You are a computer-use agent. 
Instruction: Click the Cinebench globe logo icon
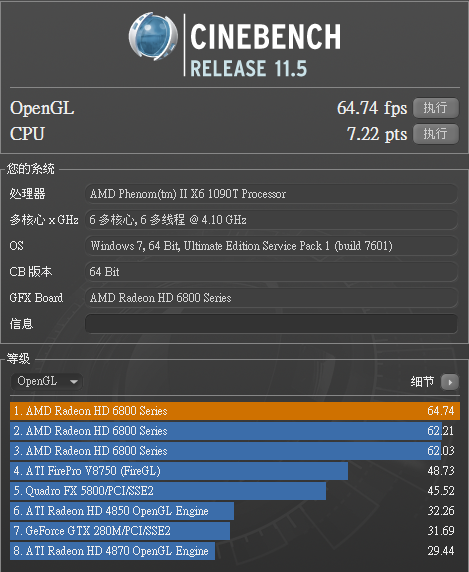point(153,36)
